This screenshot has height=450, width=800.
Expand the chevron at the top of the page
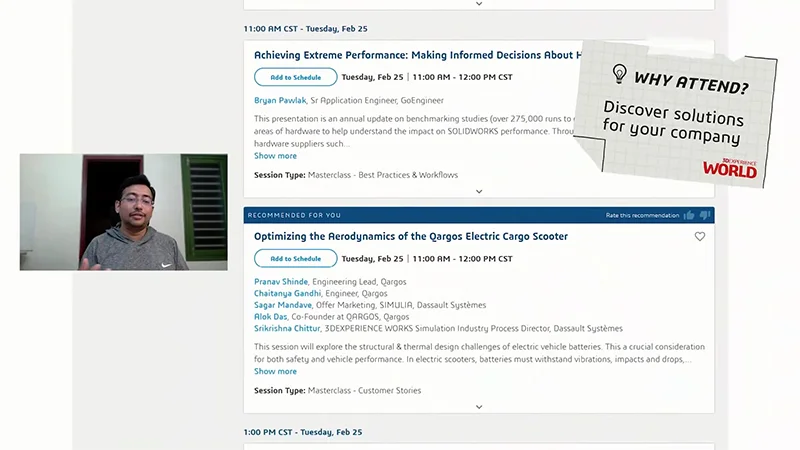479,4
